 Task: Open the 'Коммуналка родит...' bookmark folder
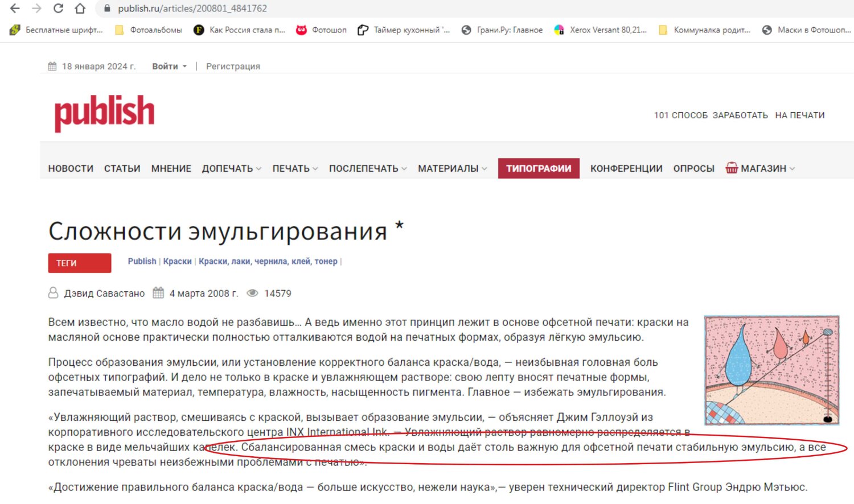coord(704,30)
